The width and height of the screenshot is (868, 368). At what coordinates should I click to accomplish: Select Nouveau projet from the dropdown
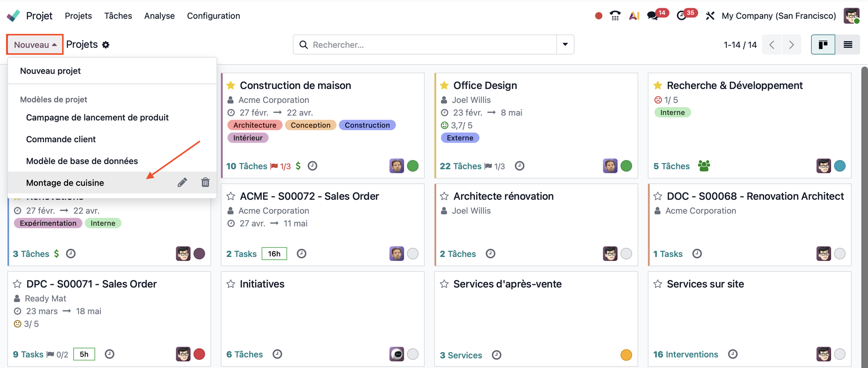[50, 71]
